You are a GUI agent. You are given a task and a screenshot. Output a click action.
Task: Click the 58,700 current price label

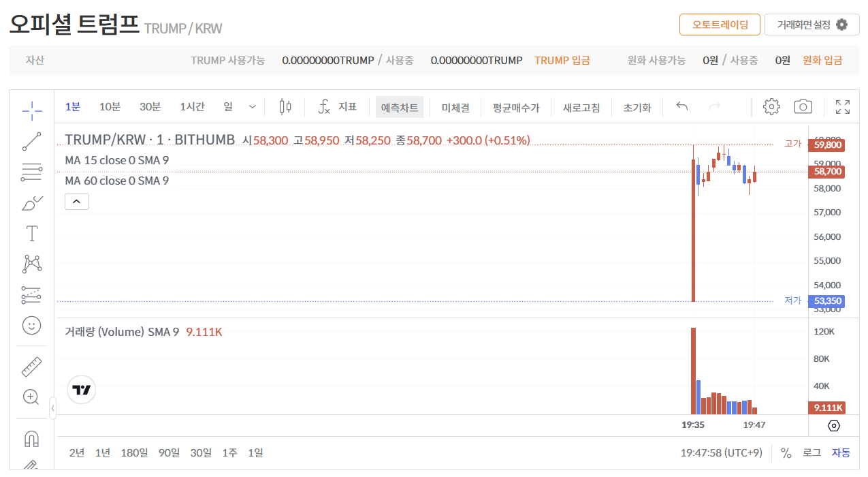coord(826,172)
